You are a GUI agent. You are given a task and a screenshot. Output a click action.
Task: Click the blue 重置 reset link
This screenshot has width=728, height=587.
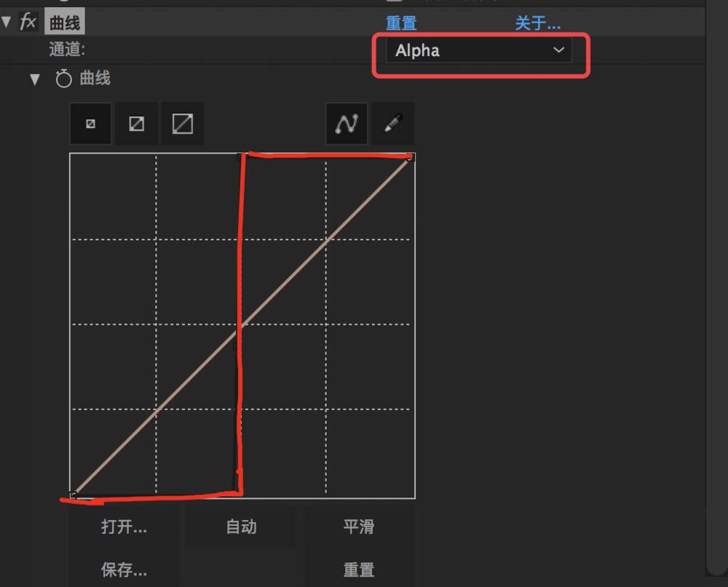click(x=401, y=23)
